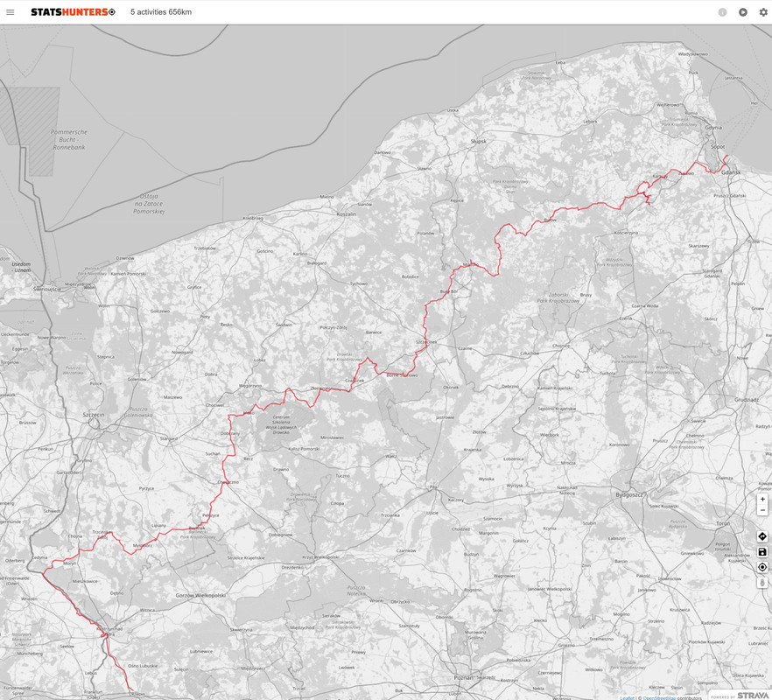The image size is (772, 700).
Task: Click the Słupsk city label
Action: point(478,141)
